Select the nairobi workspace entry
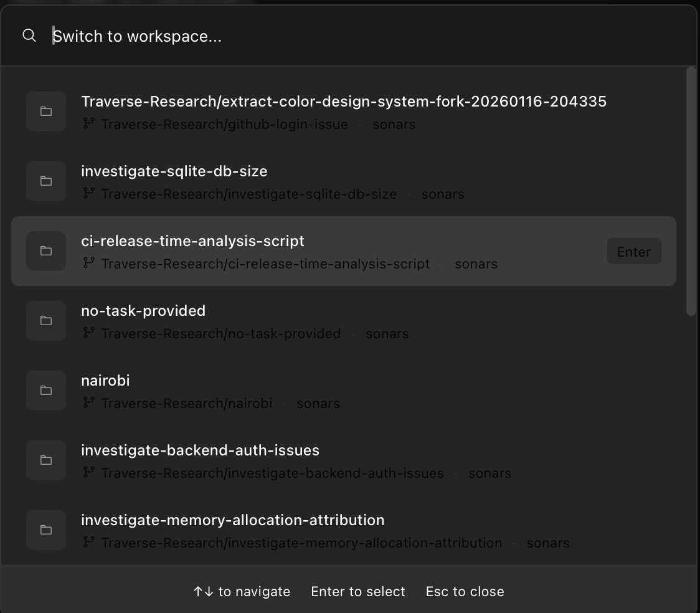This screenshot has height=613, width=700. point(249,389)
